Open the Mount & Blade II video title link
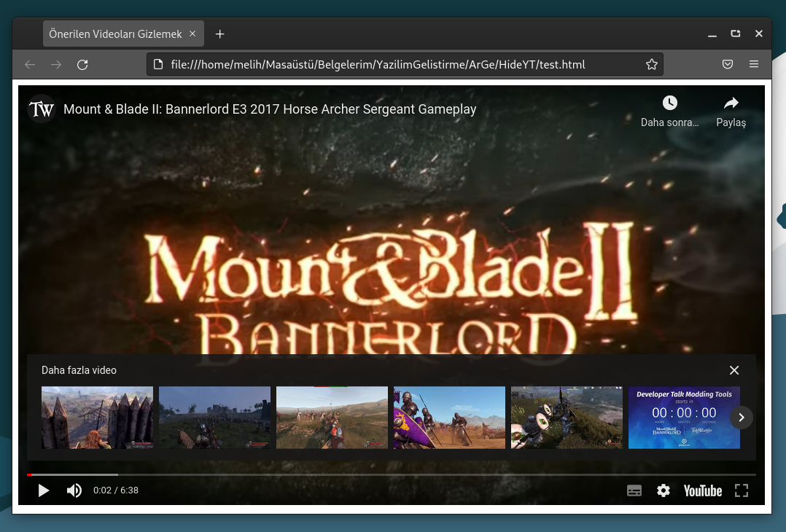Screen dimensions: 786x532 (270, 109)
